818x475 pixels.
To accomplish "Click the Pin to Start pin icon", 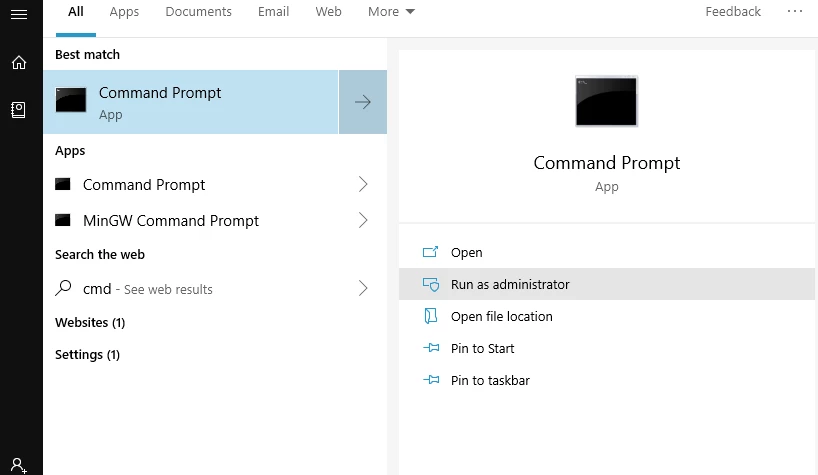I will pos(431,348).
